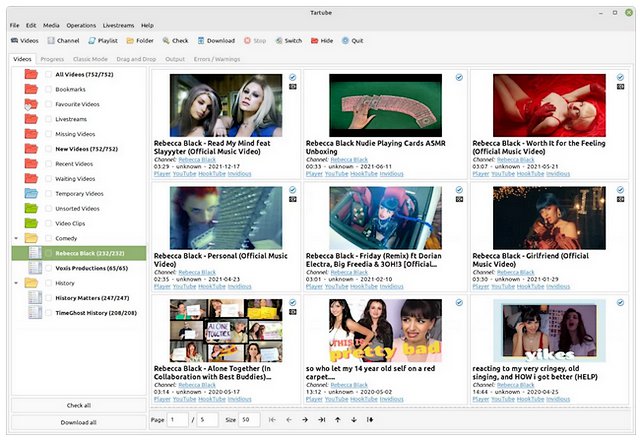Switch to the Output tab
Screen dimensions: 640x440
click(175, 59)
